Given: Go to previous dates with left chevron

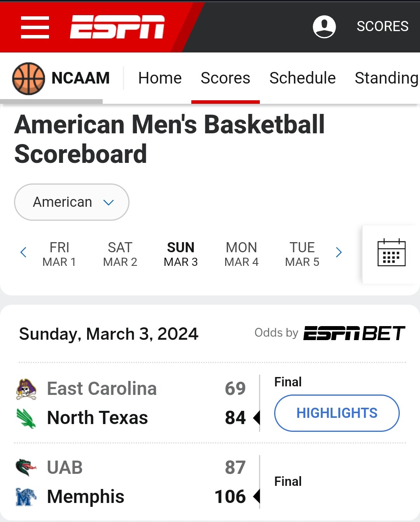Looking at the screenshot, I should [x=23, y=253].
